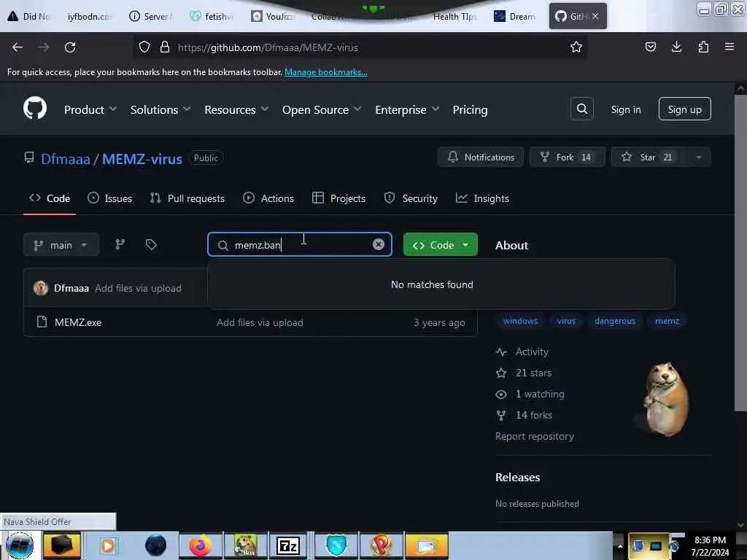Click the GitHub logo home icon
The width and height of the screenshot is (747, 560).
[x=35, y=109]
